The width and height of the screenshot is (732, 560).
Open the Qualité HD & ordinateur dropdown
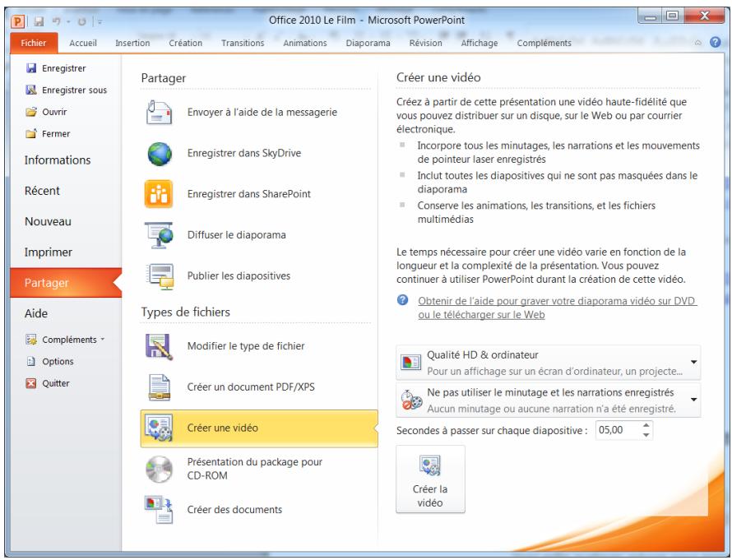(548, 363)
